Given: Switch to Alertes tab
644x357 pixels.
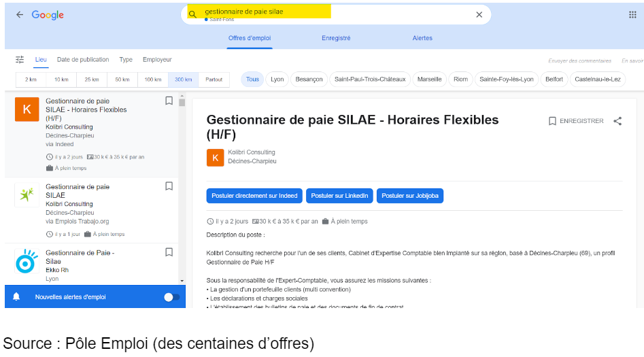Looking at the screenshot, I should click(x=422, y=38).
